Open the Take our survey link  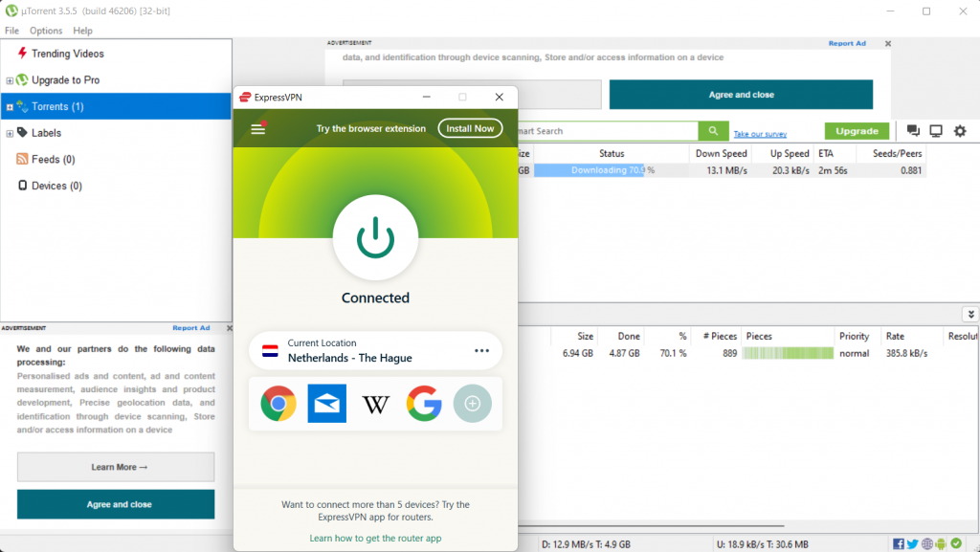coord(760,134)
